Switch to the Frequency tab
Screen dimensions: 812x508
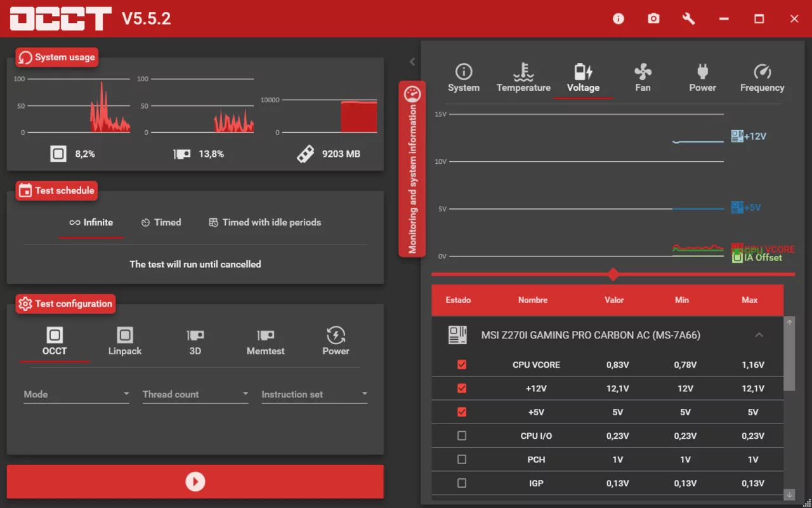pos(762,78)
